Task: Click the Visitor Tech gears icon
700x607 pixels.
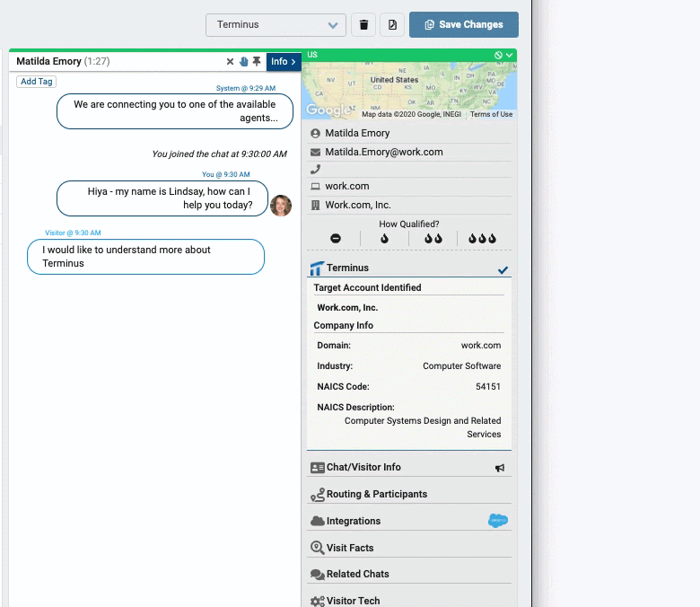Action: (317, 602)
